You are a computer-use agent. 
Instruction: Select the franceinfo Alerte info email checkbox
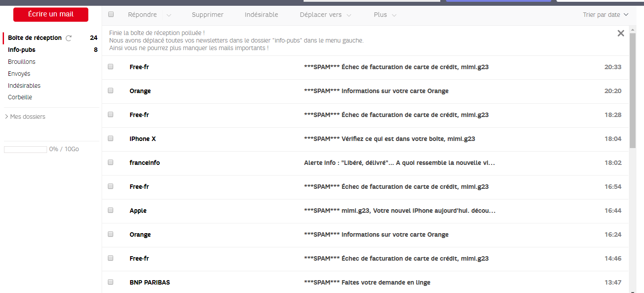click(111, 162)
